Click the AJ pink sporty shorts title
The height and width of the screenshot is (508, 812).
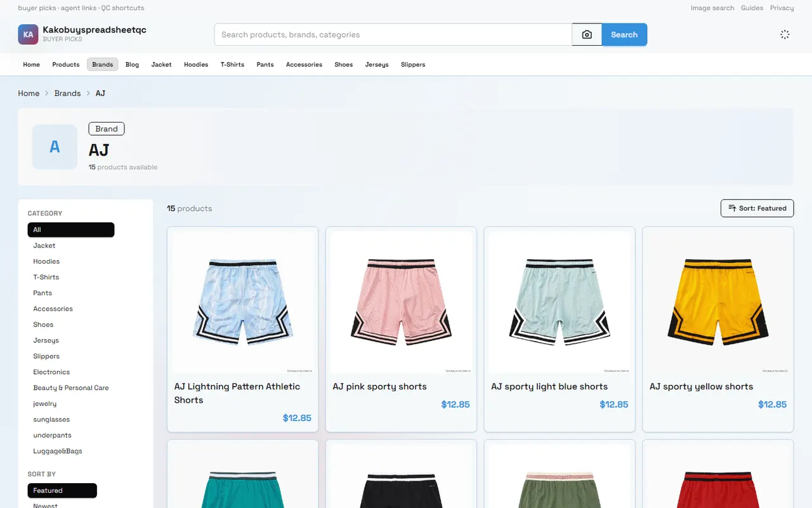coord(380,387)
